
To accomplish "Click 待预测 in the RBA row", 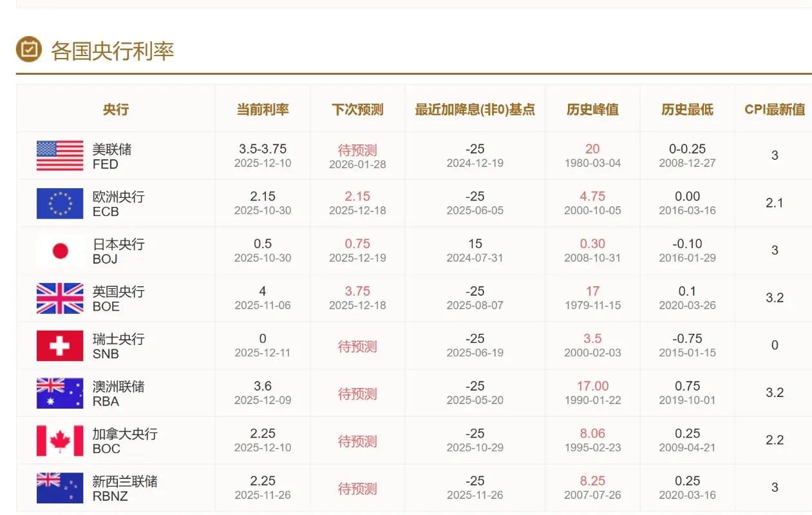I will 357,394.
